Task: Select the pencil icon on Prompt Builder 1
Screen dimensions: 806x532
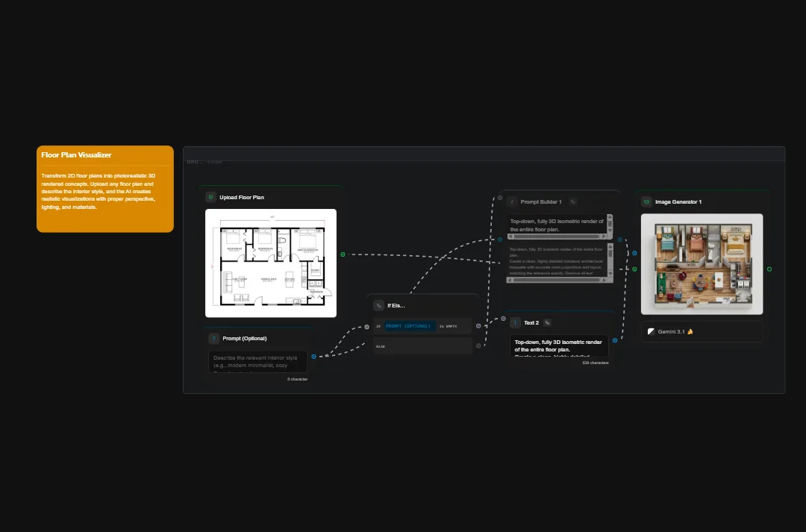Action: [x=511, y=201]
